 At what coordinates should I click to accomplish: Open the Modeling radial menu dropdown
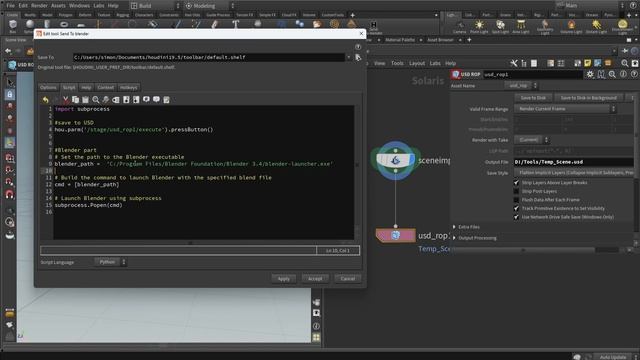click(x=209, y=6)
